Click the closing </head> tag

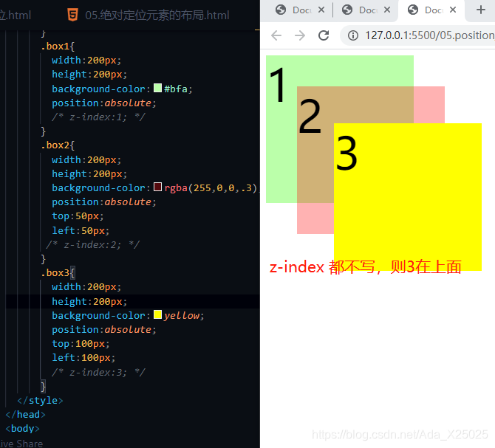pyautogui.click(x=26, y=414)
